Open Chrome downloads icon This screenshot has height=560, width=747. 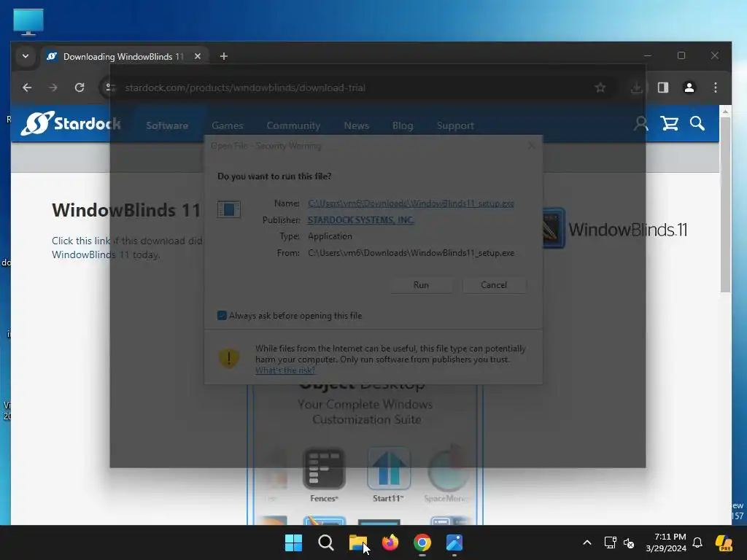(636, 87)
